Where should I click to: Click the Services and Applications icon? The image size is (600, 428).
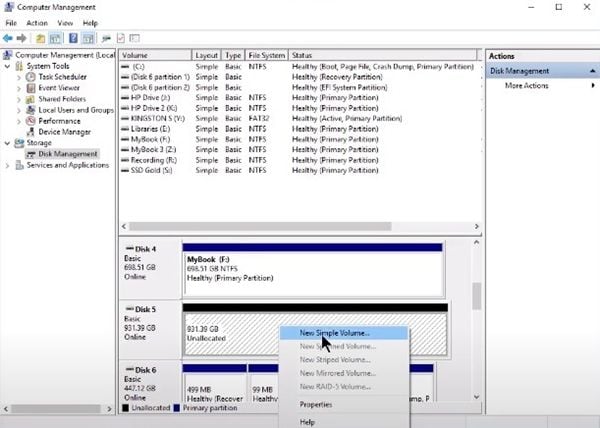(x=19, y=165)
